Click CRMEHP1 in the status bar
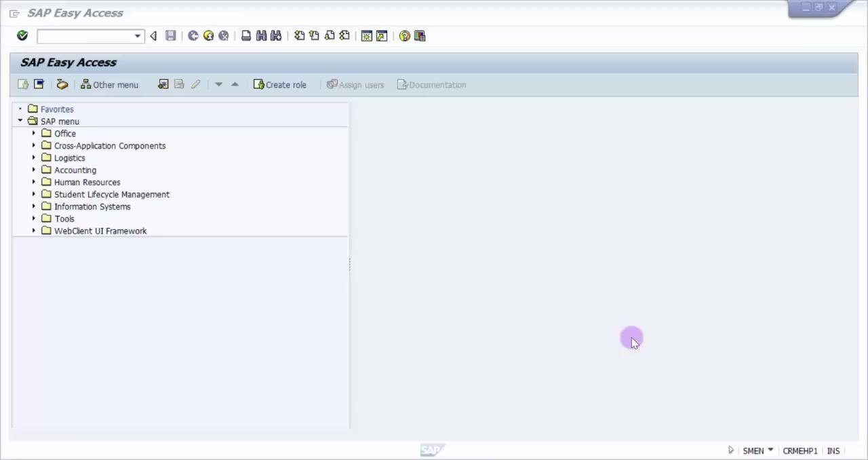The image size is (868, 460). click(800, 451)
